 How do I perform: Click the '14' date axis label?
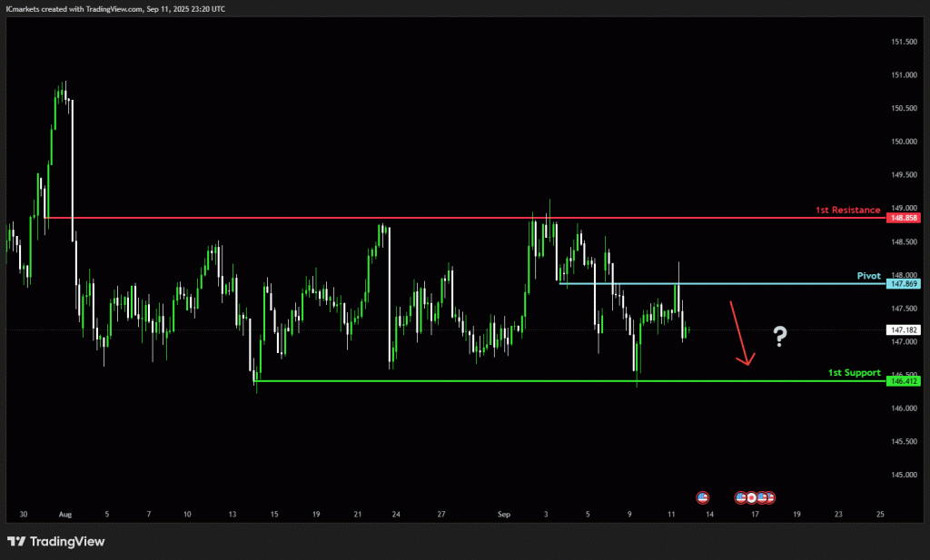(710, 515)
